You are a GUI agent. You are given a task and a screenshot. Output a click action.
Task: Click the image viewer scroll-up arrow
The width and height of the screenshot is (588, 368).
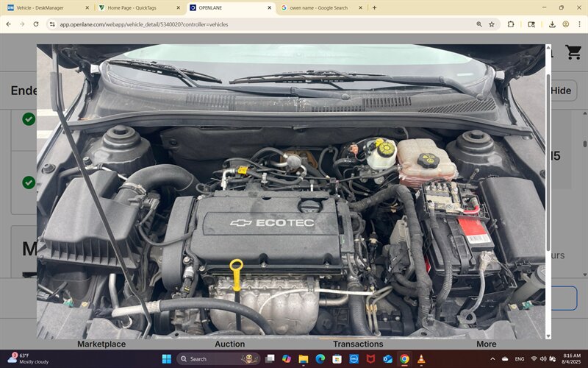(x=548, y=47)
